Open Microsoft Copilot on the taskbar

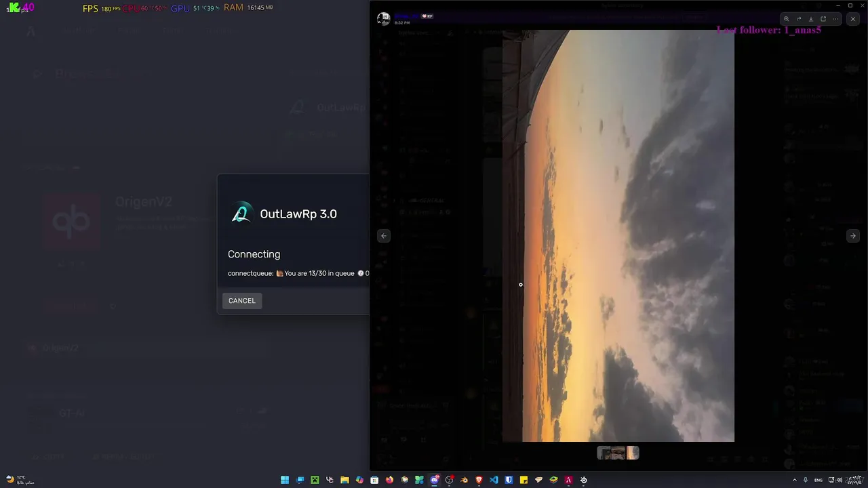[x=359, y=480]
